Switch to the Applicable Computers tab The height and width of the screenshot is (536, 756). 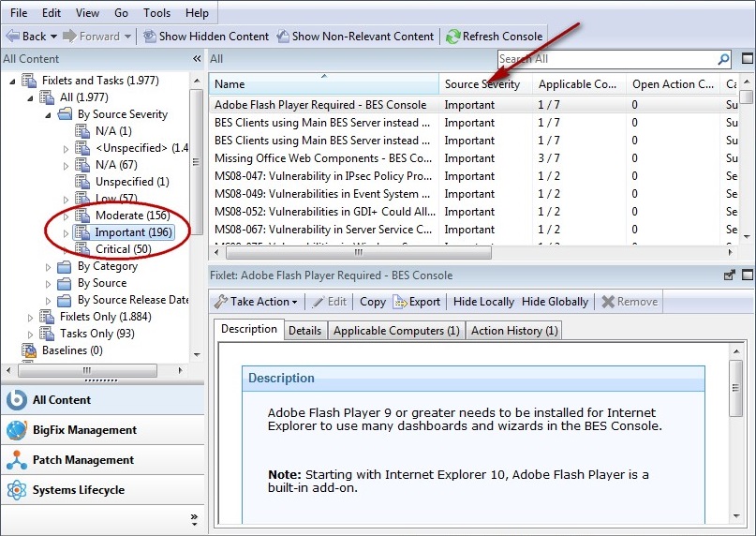(395, 331)
